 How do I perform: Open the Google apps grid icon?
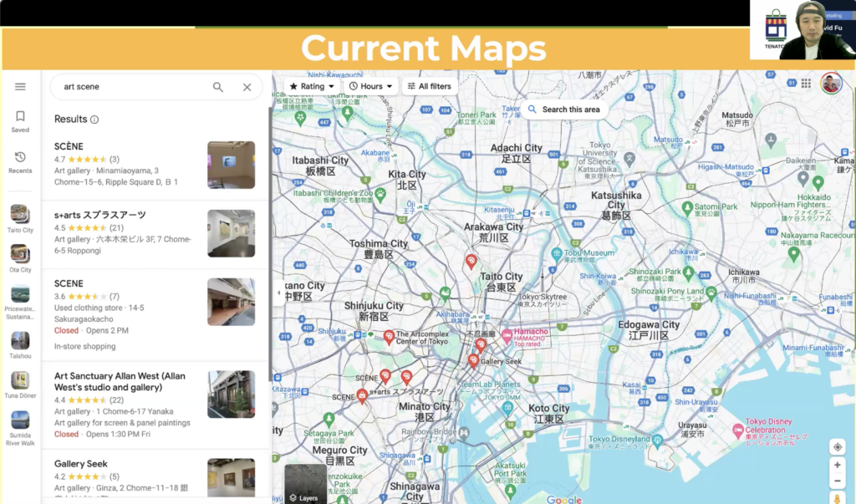click(806, 83)
